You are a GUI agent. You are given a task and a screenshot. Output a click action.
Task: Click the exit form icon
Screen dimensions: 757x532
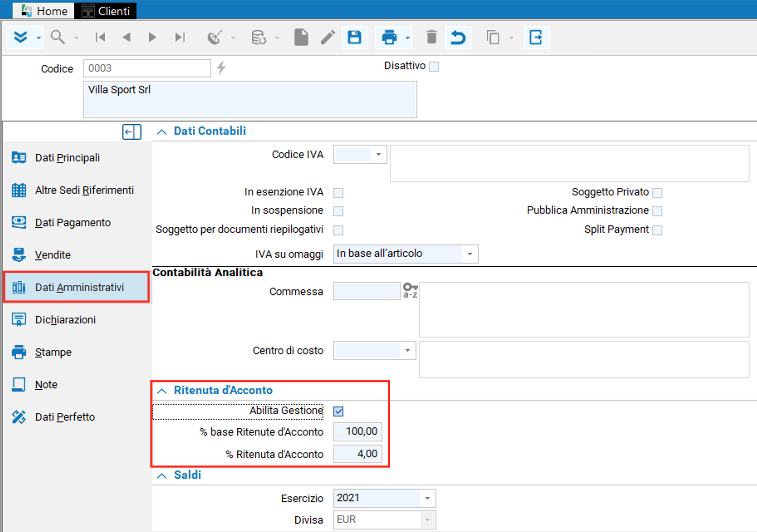[536, 37]
